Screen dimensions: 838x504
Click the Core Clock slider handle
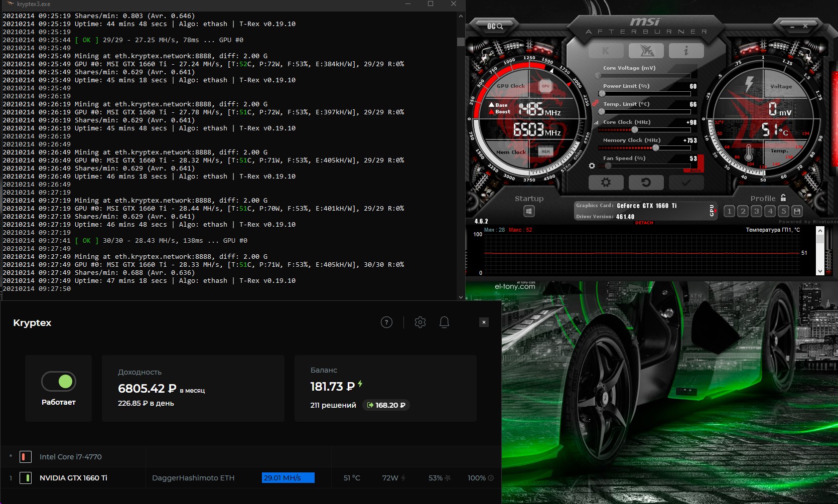pos(635,130)
